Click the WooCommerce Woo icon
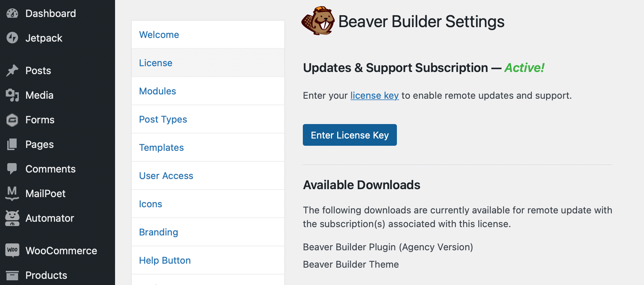The width and height of the screenshot is (644, 285). (12, 250)
